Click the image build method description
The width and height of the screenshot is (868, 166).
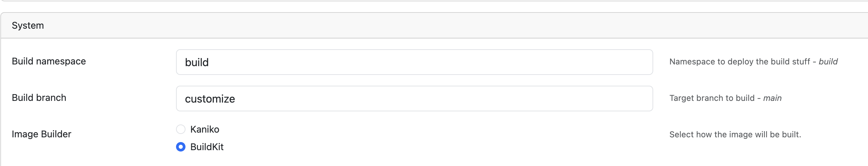tap(735, 135)
